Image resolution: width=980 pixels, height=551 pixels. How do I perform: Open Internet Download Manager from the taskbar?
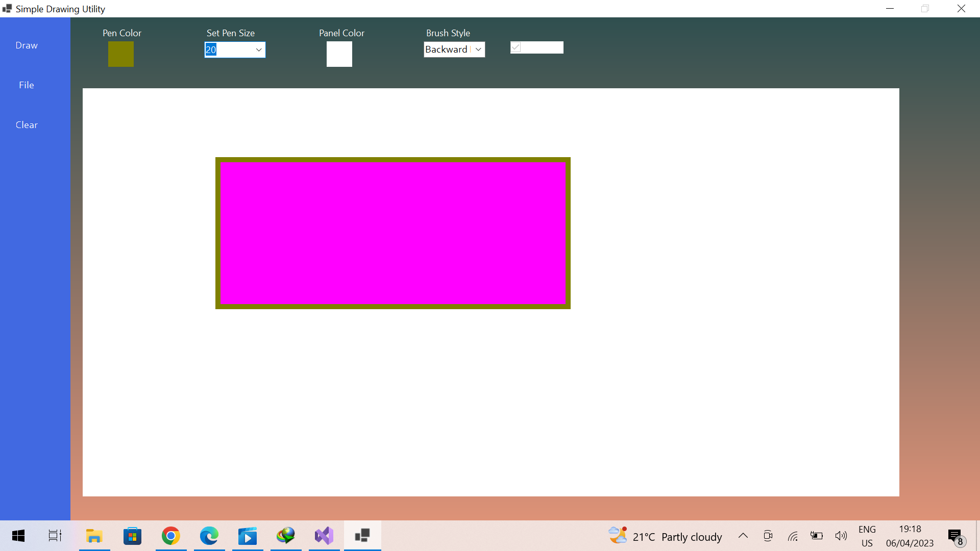(x=286, y=536)
